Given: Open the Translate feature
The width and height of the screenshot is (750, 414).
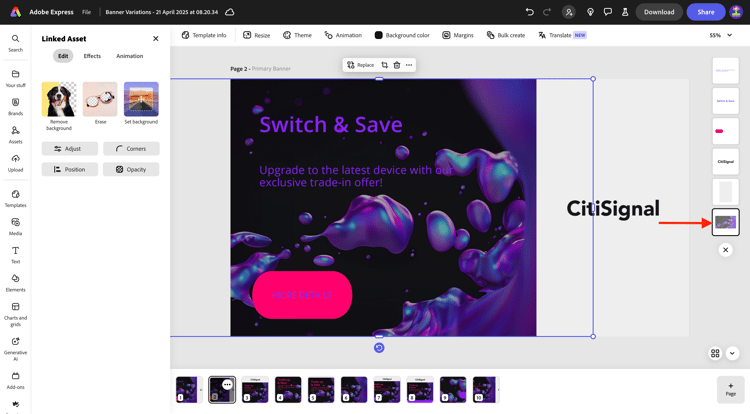Looking at the screenshot, I should [x=562, y=35].
